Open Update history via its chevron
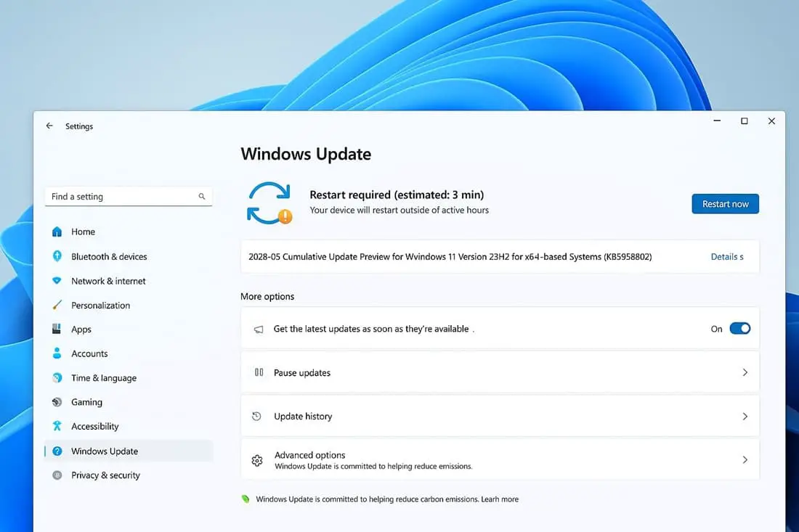The width and height of the screenshot is (799, 532). pos(745,417)
